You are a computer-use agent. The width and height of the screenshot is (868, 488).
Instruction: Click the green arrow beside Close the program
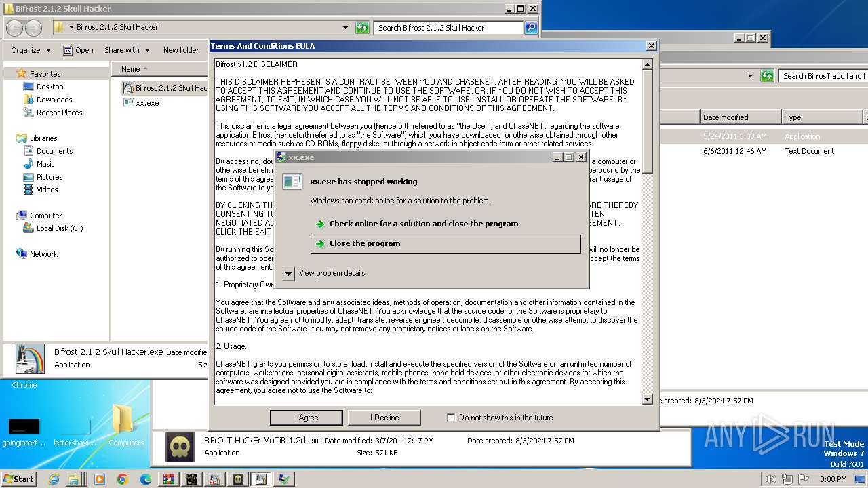pyautogui.click(x=320, y=244)
